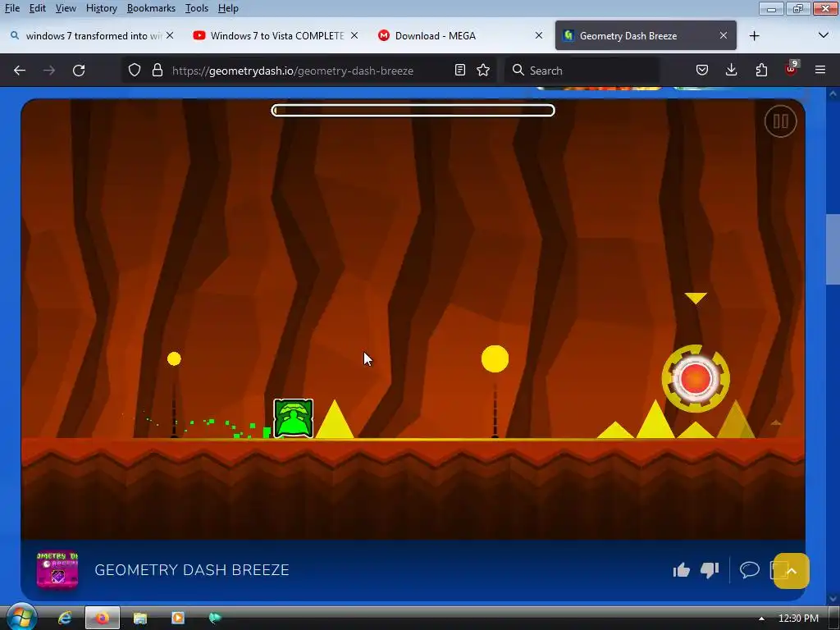Select the Geometry Dash Breeze tab
The height and width of the screenshot is (630, 840).
click(x=646, y=36)
